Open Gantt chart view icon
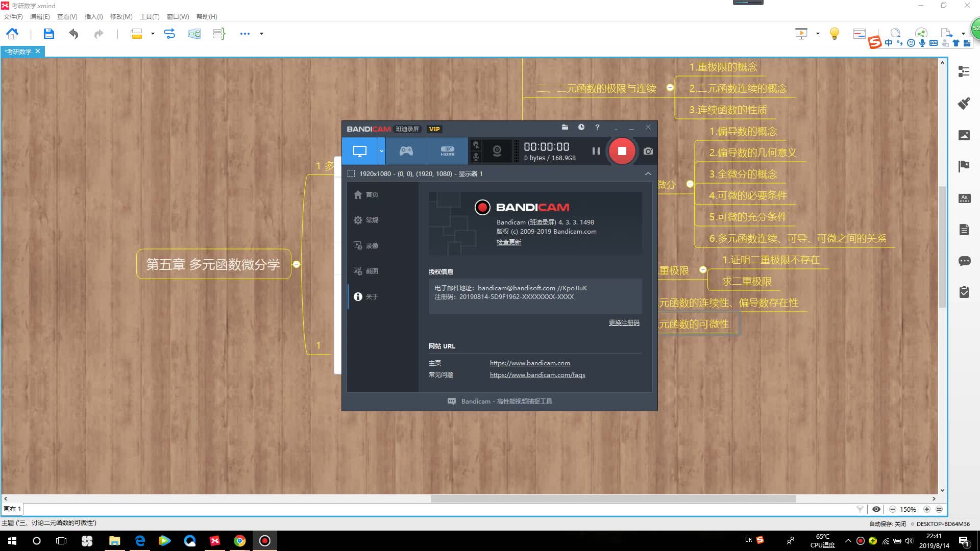980x551 pixels. coord(860,34)
